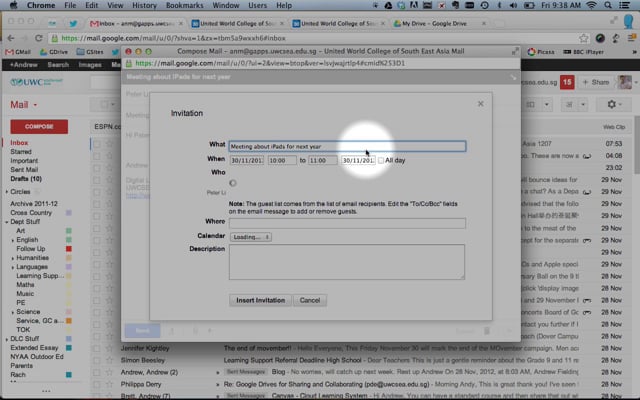
Task: Click the browser back arrow
Action: pos(11,38)
